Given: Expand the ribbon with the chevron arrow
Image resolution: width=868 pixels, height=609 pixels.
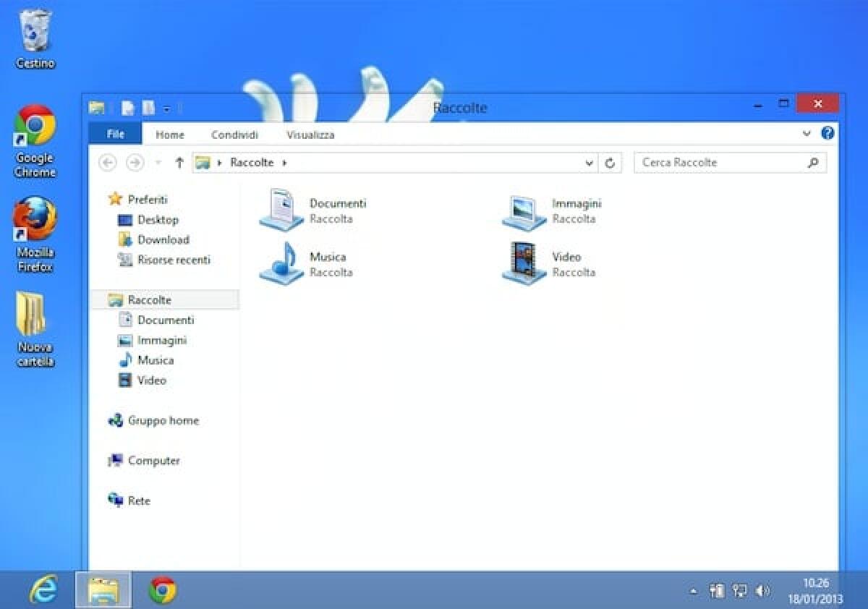Looking at the screenshot, I should click(x=807, y=134).
